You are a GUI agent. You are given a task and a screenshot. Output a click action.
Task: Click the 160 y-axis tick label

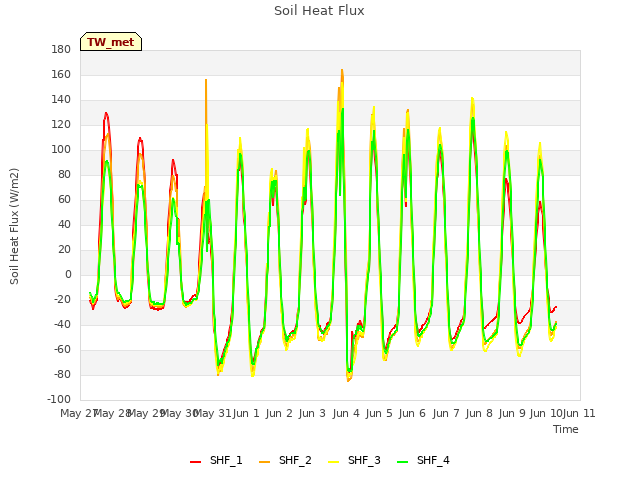(61, 74)
